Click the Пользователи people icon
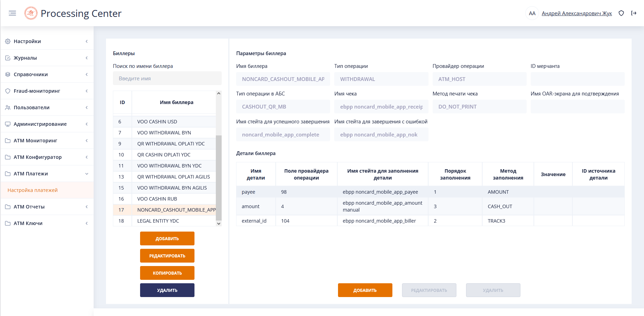Screen dimensions: 644x316 [8, 108]
